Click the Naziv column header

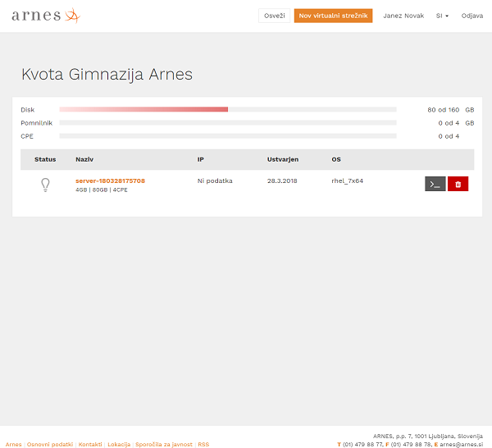pos(84,159)
